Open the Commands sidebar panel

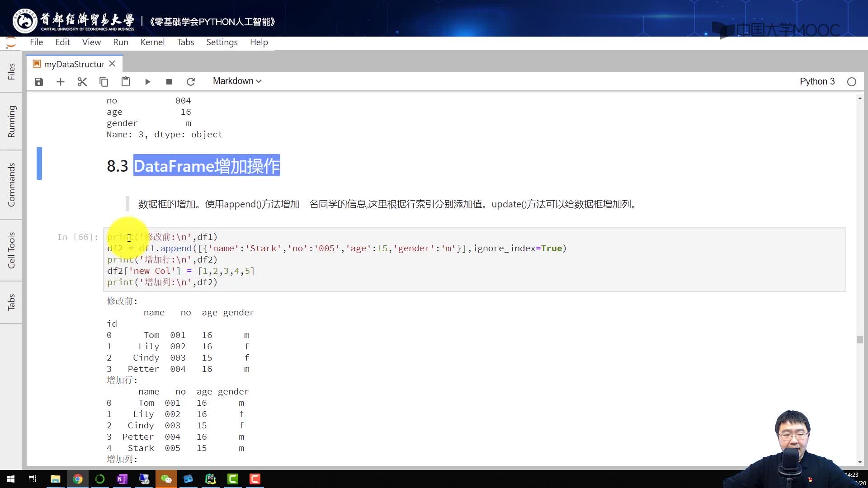pos(11,185)
